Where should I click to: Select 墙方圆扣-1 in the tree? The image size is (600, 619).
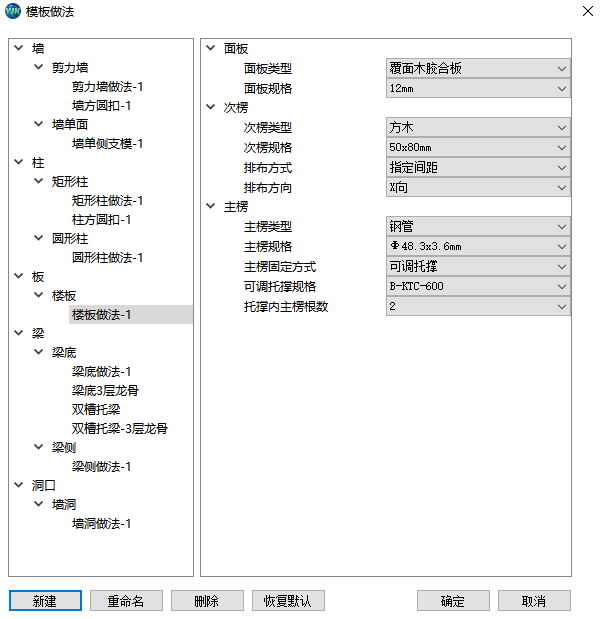(101, 105)
